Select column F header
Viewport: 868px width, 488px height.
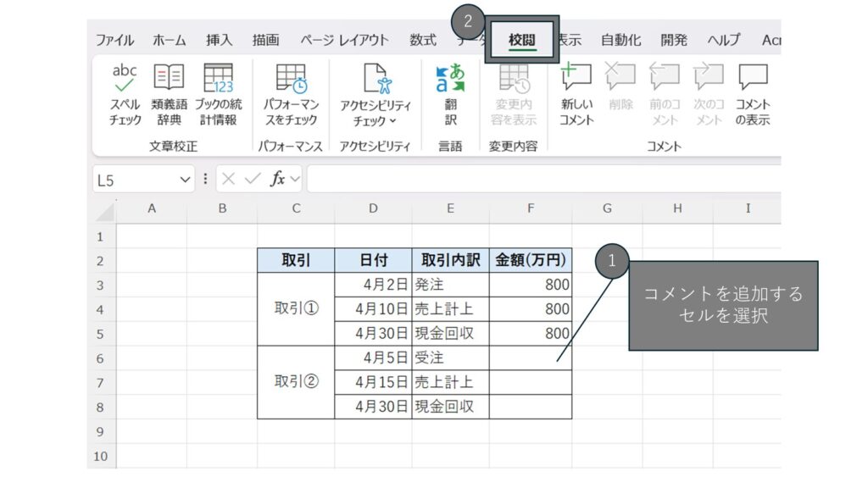tap(530, 208)
